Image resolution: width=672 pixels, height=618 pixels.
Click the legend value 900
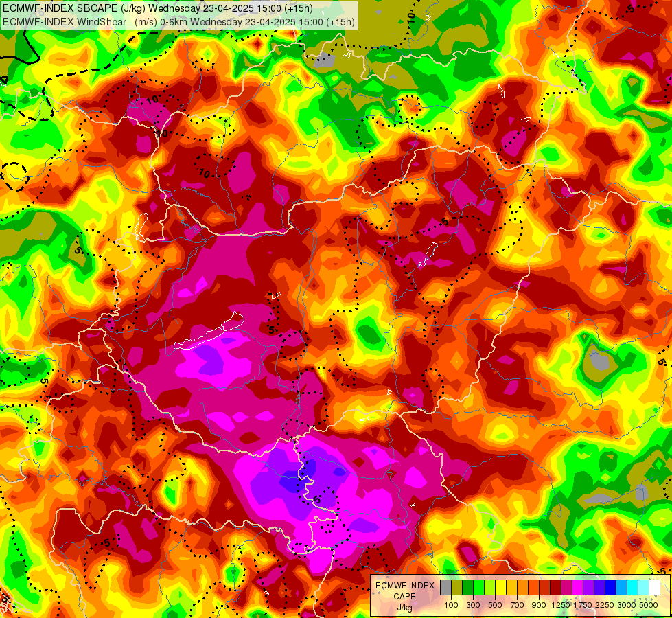click(539, 605)
